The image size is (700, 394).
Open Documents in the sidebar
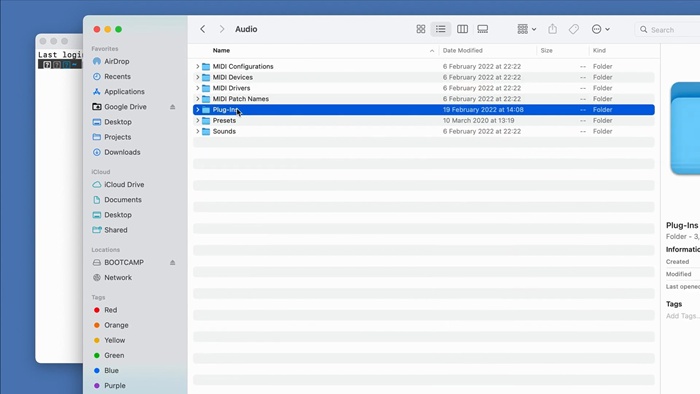click(x=122, y=199)
